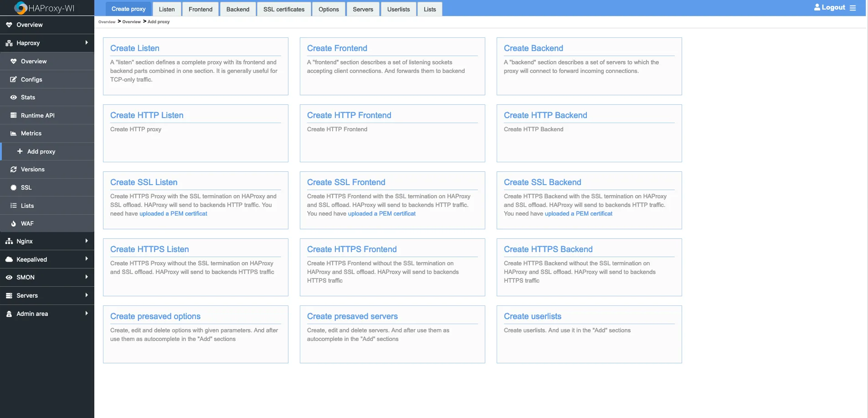868x418 pixels.
Task: Open the Create Listen card title
Action: [x=135, y=48]
